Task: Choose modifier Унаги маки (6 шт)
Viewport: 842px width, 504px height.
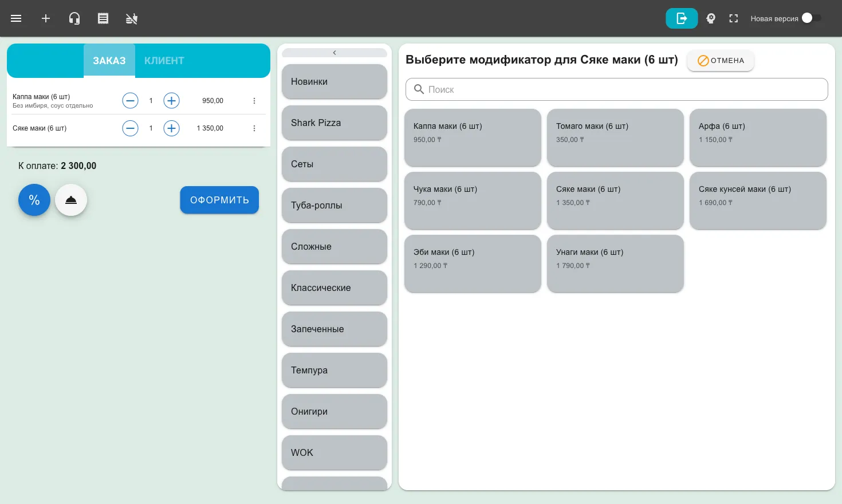Action: tap(615, 263)
